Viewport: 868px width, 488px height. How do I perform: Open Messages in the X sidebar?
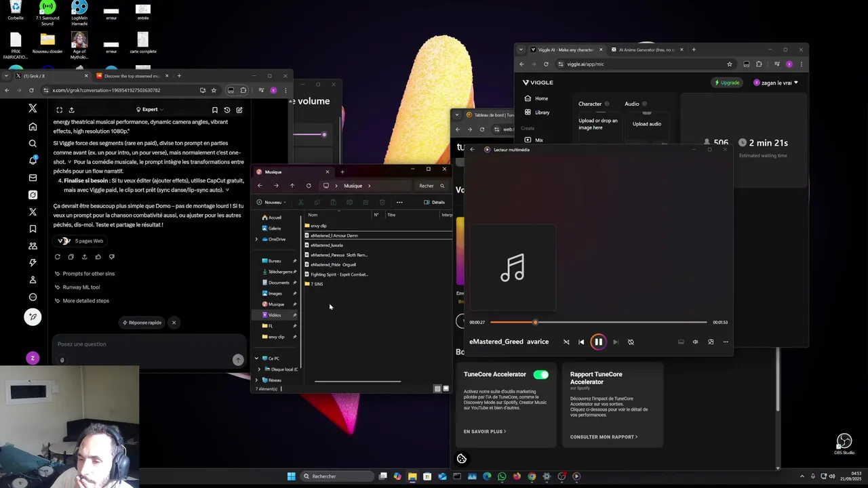tap(33, 178)
